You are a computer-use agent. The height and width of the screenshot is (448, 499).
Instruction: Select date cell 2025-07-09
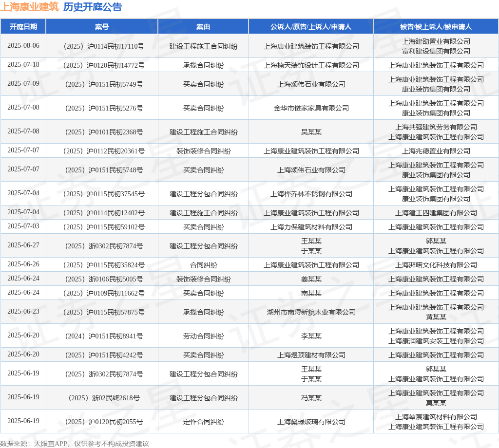pos(23,84)
